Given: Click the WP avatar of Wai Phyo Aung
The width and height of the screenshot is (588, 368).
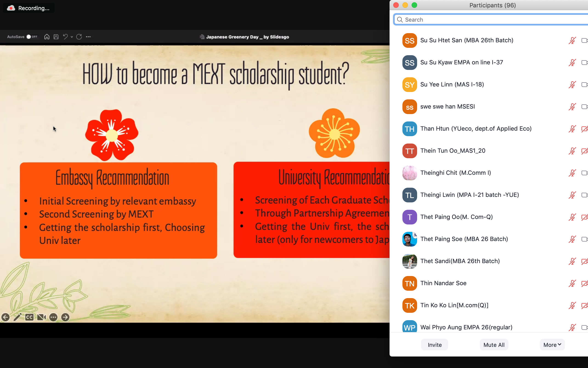Looking at the screenshot, I should click(x=410, y=326).
